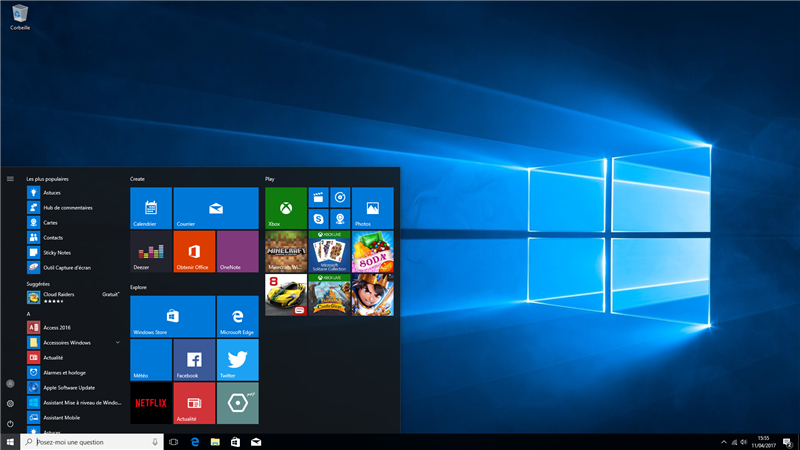
Task: Open the Météo weather tile
Action: coord(151,360)
